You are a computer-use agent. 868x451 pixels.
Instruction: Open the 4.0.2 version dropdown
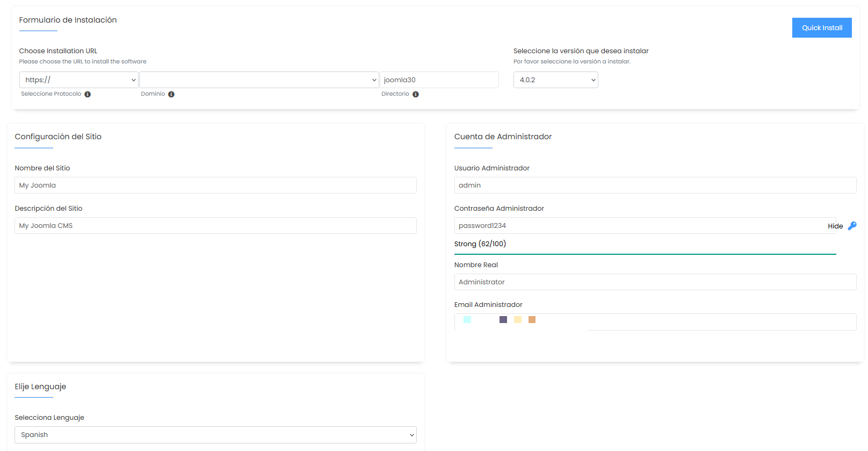(x=555, y=80)
